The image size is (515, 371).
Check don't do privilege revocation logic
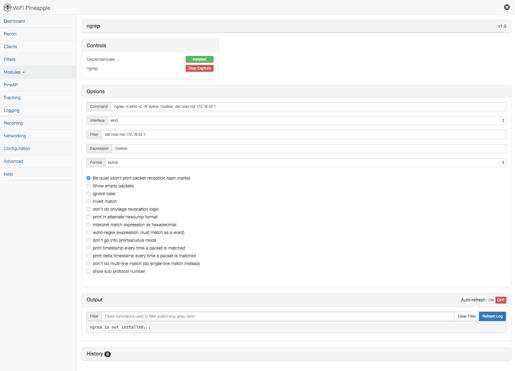click(88, 209)
